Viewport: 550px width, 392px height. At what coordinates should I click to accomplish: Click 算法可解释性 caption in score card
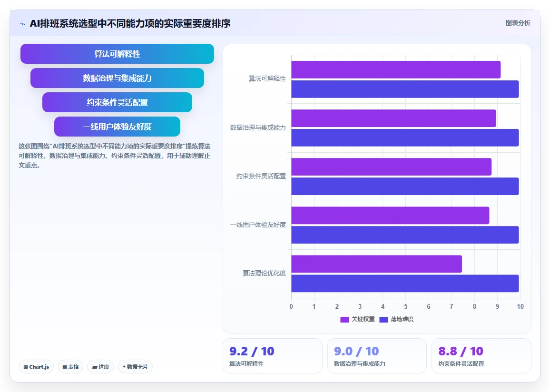pyautogui.click(x=246, y=364)
